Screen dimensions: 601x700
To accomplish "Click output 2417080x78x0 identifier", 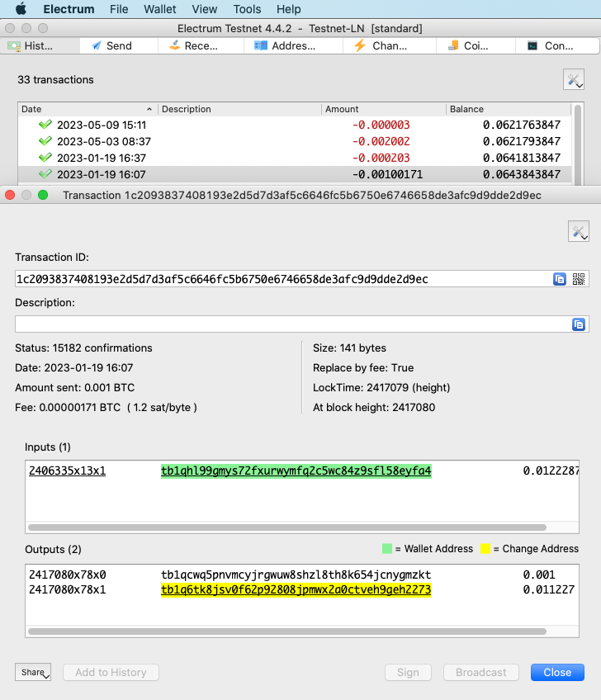I will click(x=68, y=575).
